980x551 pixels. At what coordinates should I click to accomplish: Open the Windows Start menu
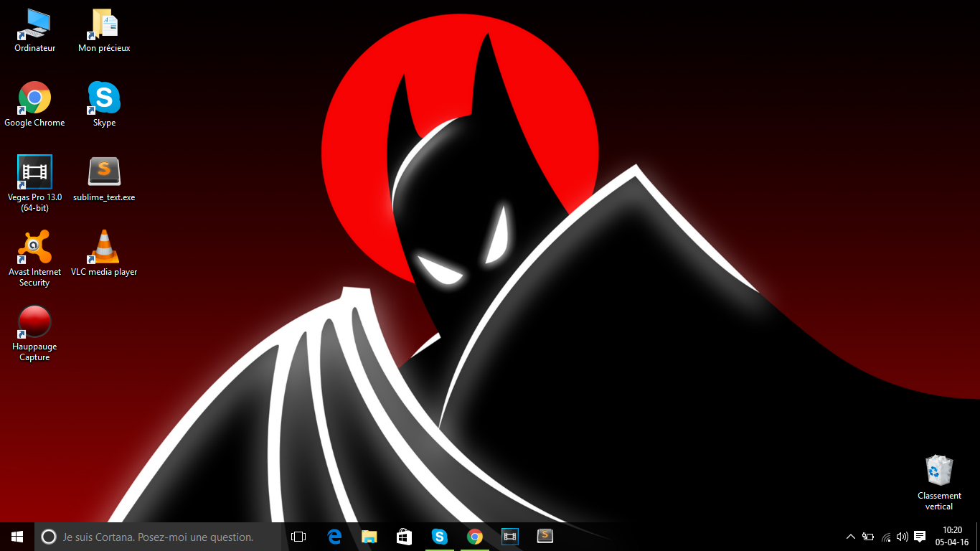(x=17, y=537)
